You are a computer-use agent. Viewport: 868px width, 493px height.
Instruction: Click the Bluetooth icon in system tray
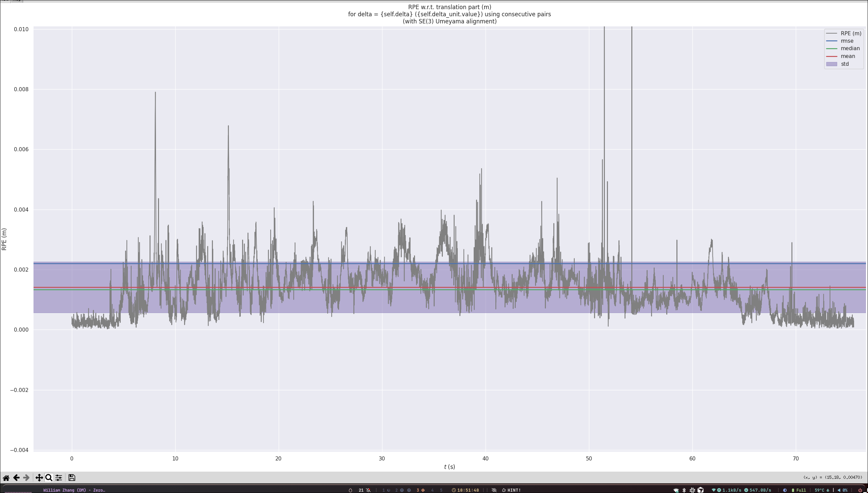pos(684,490)
